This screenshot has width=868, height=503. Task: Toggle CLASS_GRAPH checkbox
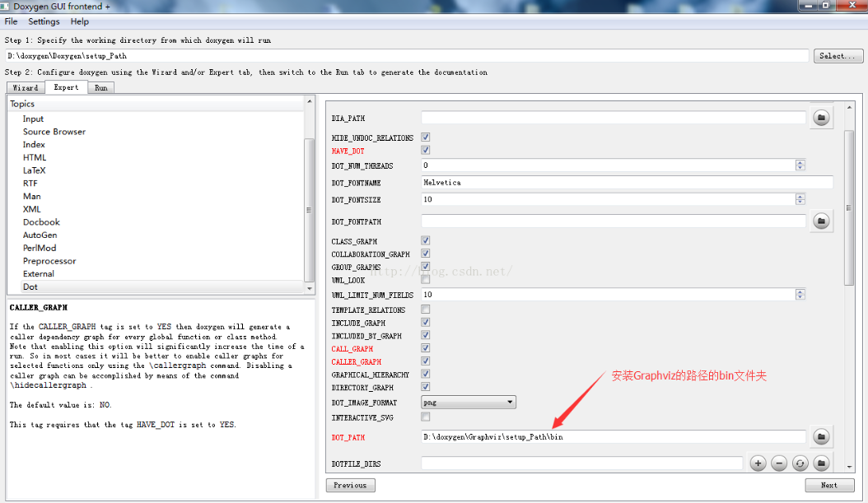click(x=425, y=240)
